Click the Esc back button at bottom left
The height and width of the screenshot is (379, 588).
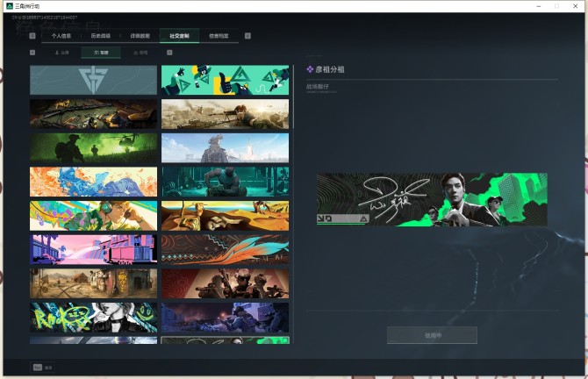pyautogui.click(x=43, y=368)
